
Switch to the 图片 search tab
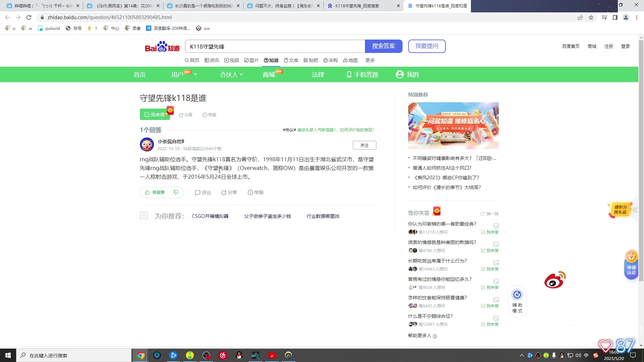[x=252, y=60]
